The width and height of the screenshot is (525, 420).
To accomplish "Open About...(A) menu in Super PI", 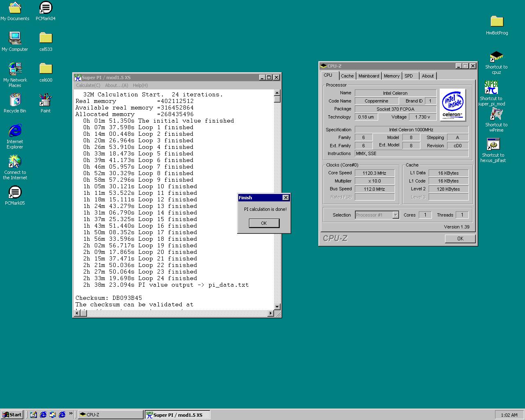I will pyautogui.click(x=116, y=85).
